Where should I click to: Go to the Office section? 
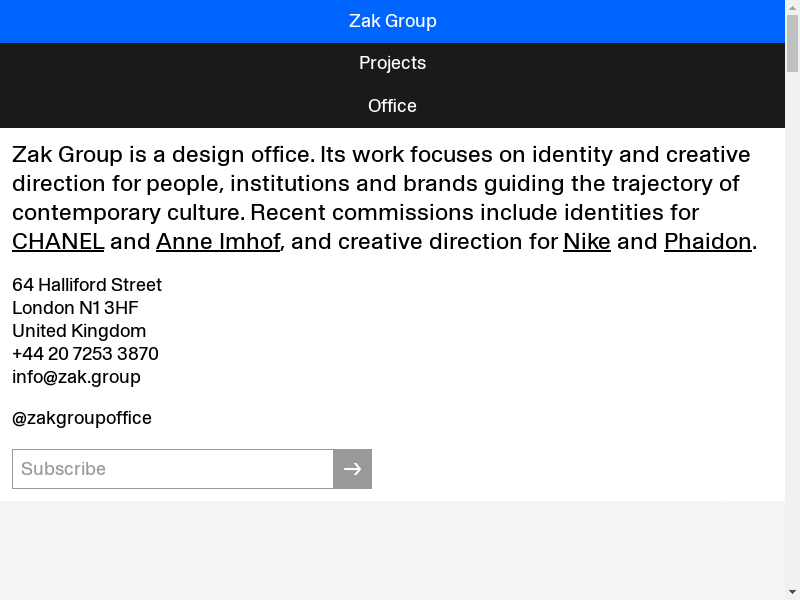click(x=392, y=106)
